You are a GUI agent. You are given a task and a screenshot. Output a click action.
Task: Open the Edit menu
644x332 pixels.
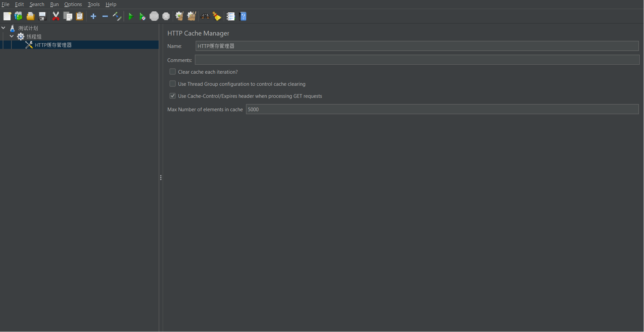19,4
